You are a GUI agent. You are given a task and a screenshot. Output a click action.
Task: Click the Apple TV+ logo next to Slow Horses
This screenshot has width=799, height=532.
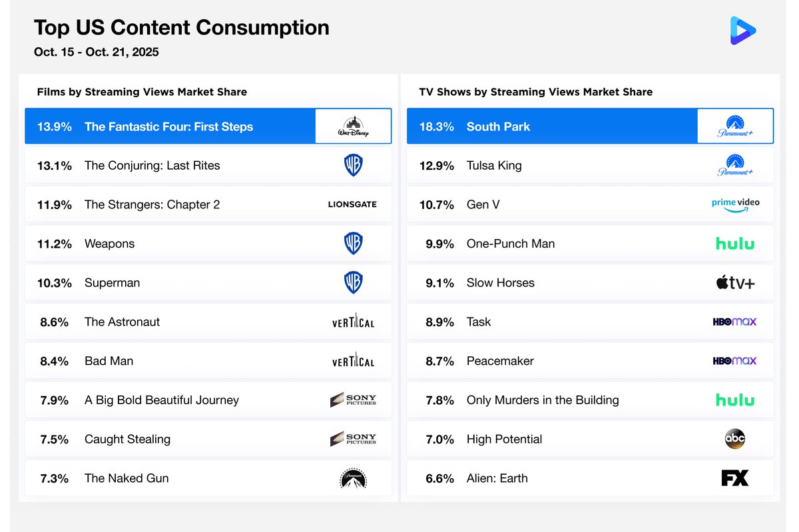point(735,282)
